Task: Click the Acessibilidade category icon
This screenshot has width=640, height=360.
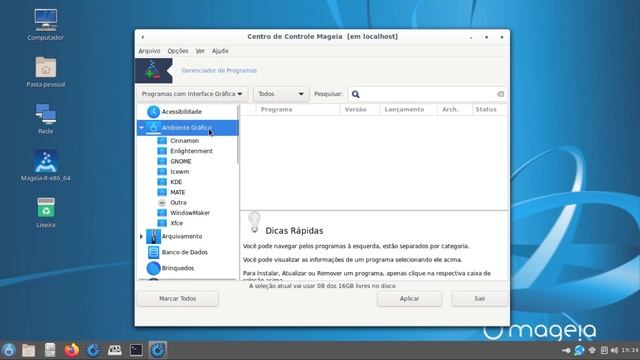Action: click(153, 111)
